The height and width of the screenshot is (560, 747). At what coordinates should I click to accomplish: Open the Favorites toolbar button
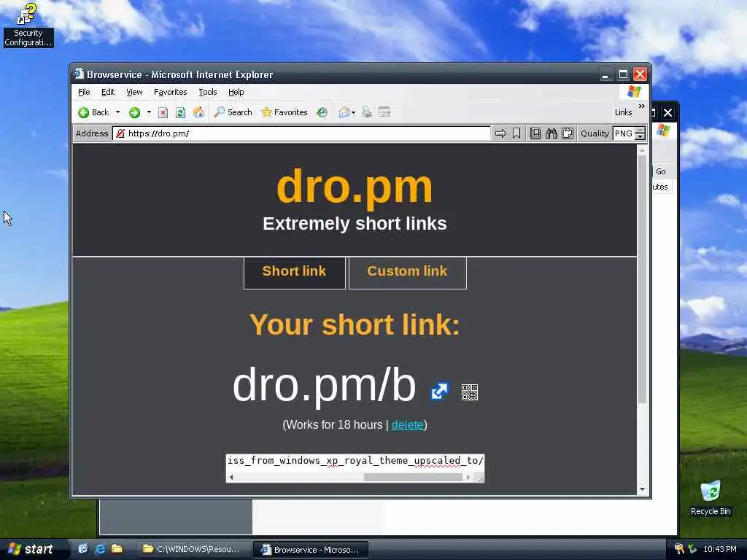pos(285,112)
